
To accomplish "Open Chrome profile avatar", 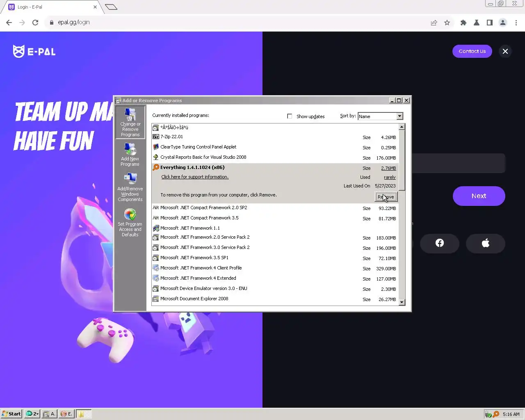I will coord(503,23).
